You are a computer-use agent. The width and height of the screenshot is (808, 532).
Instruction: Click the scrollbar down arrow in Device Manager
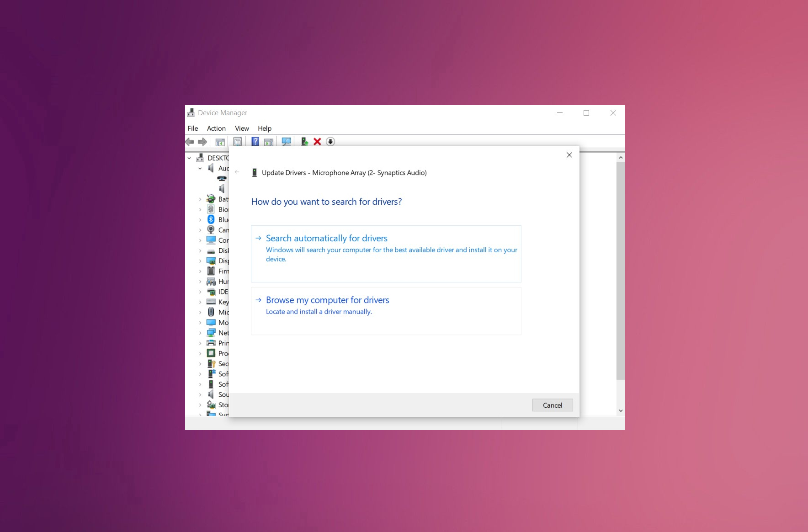click(x=621, y=411)
